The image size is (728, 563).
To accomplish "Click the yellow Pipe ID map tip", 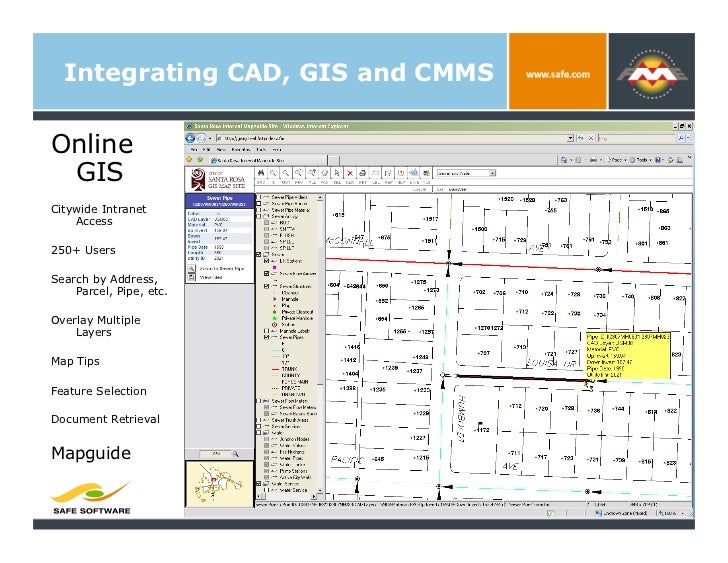I will point(628,355).
